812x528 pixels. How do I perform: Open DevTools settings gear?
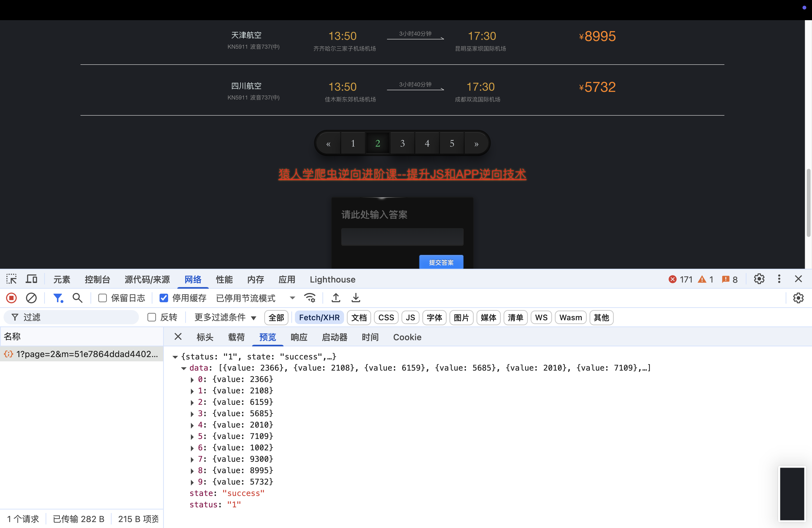(759, 279)
